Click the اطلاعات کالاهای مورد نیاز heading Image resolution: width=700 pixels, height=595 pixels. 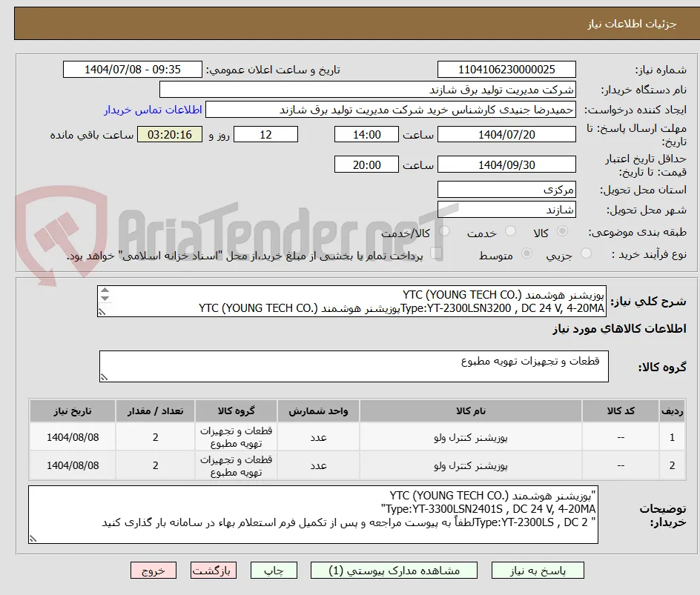pyautogui.click(x=619, y=329)
